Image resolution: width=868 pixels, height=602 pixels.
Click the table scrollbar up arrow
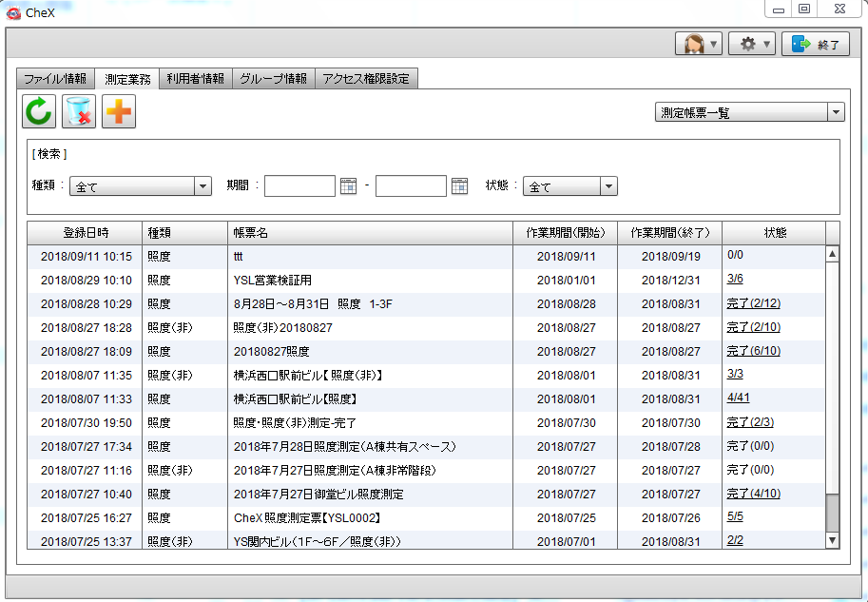(x=832, y=254)
